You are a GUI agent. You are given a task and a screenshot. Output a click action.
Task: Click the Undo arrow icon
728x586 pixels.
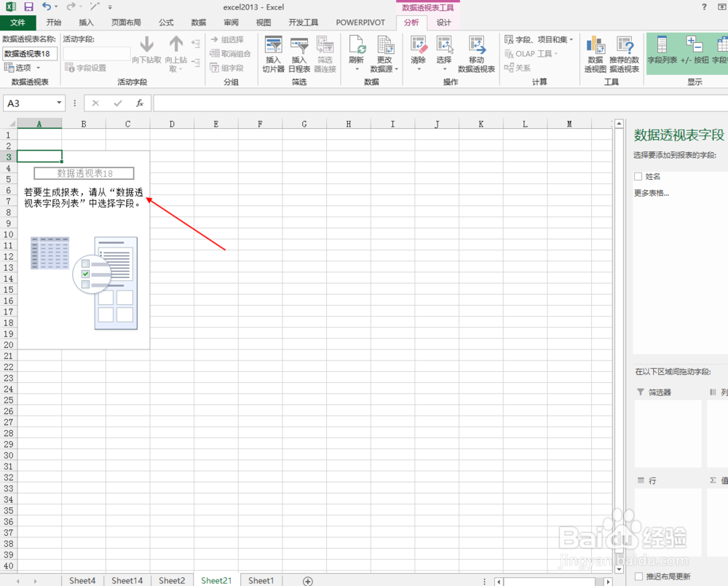(47, 7)
